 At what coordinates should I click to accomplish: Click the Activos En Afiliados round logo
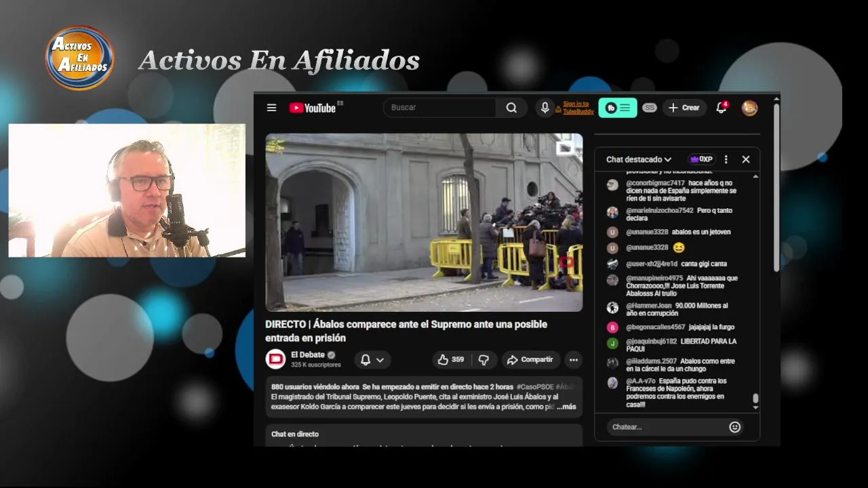coord(80,58)
